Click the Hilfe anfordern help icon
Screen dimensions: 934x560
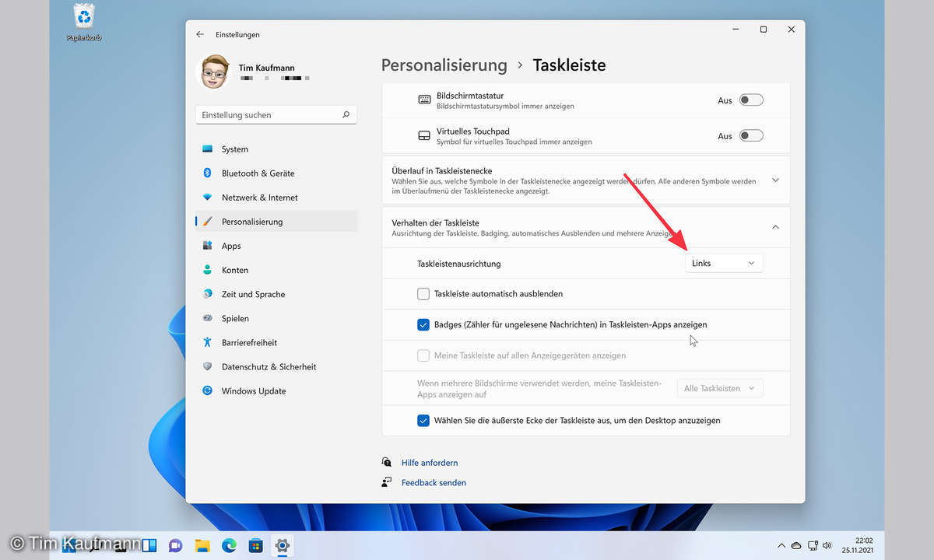(x=387, y=462)
